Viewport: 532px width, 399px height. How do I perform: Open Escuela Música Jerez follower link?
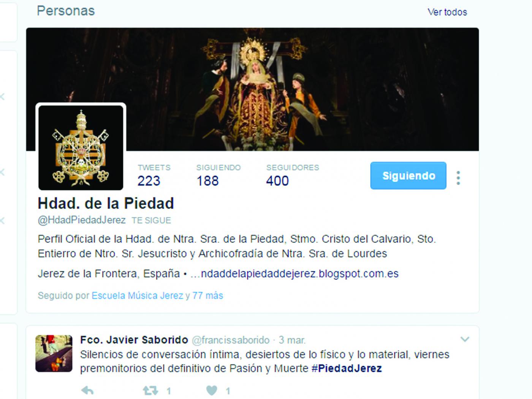point(138,296)
